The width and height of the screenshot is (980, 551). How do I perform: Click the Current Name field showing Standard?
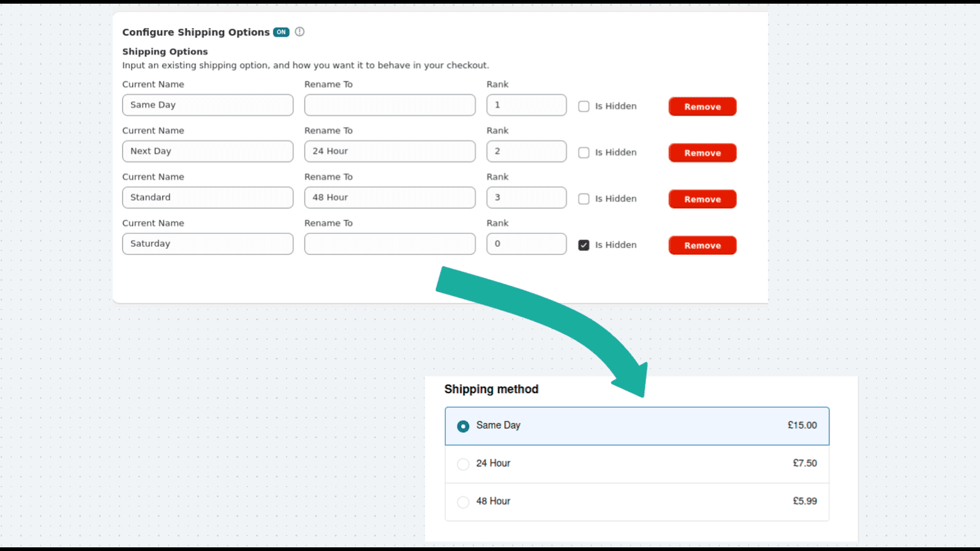pyautogui.click(x=208, y=197)
